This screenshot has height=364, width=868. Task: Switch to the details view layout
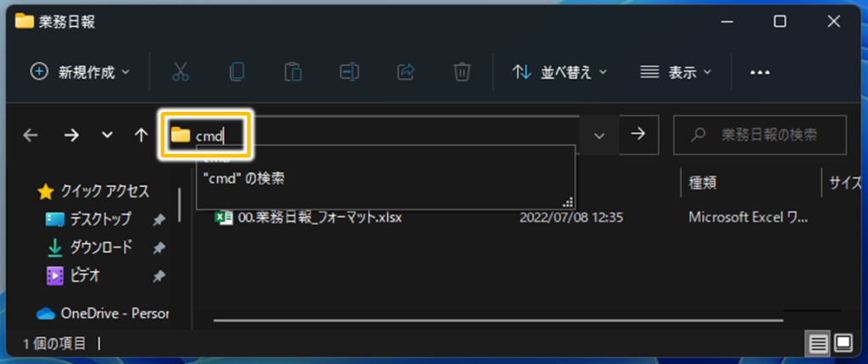click(818, 344)
